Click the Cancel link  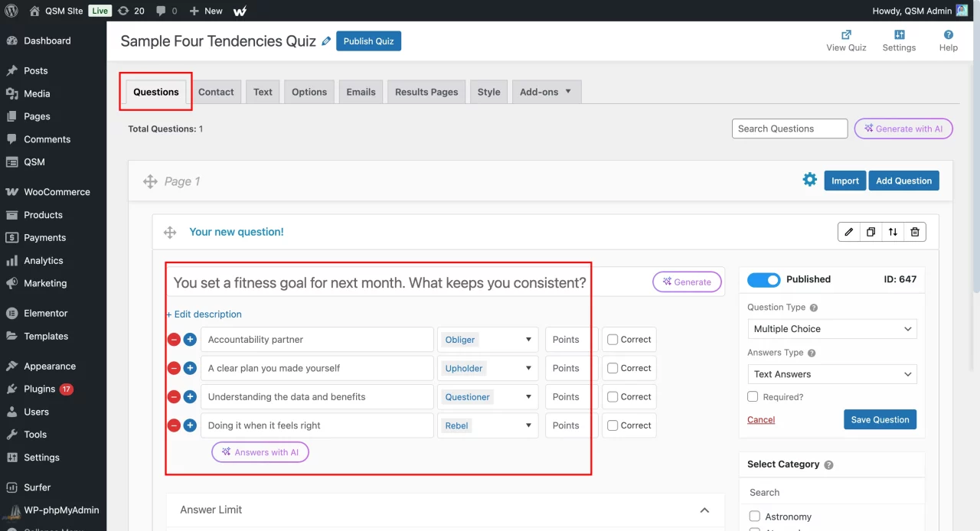point(761,419)
